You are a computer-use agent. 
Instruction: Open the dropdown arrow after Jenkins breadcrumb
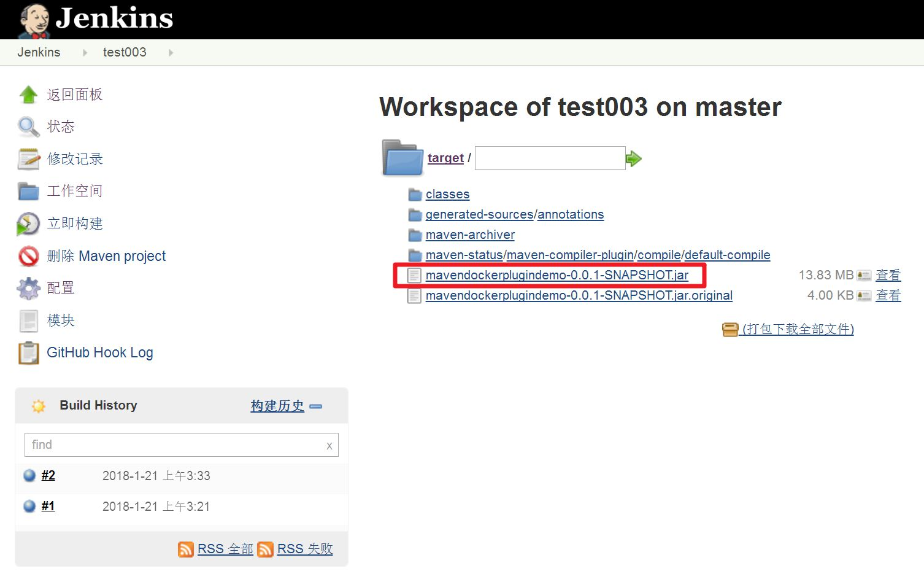click(x=85, y=53)
